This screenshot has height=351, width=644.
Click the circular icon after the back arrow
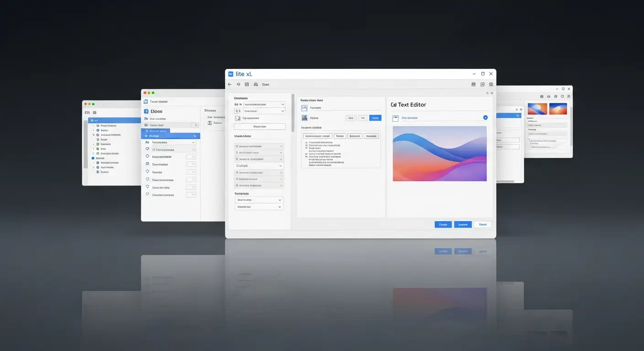pos(238,85)
